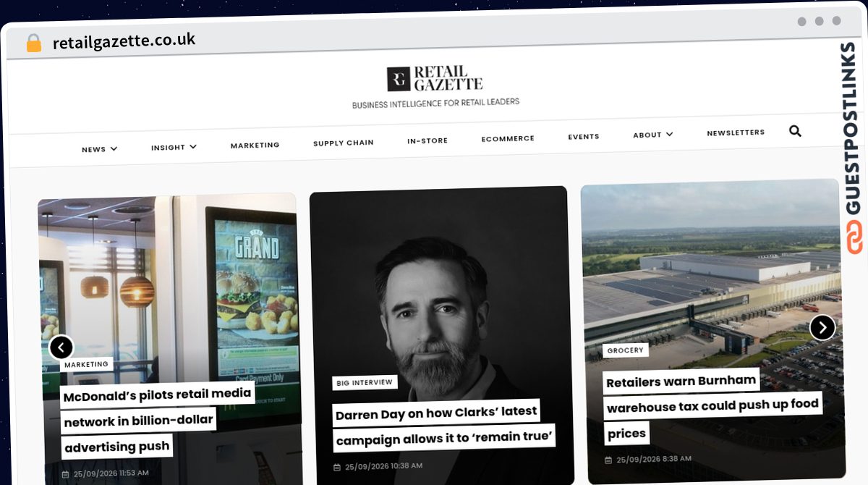Click calendar icon by 8:38 AM date

[x=608, y=460]
